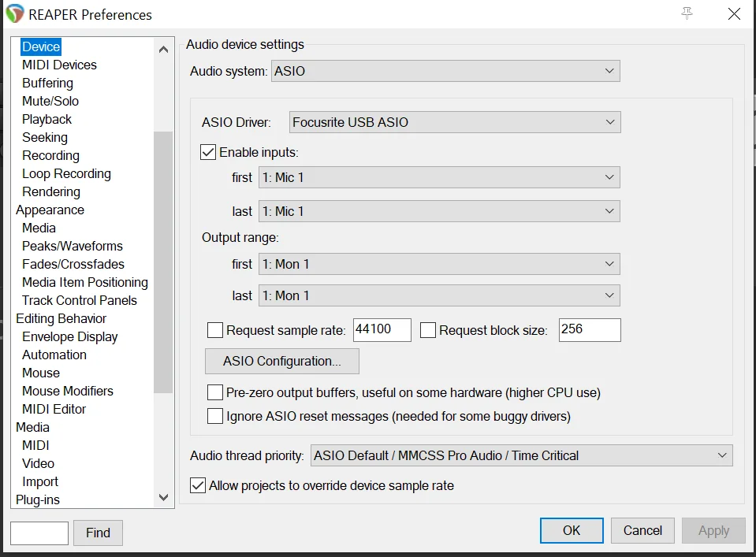Open the Audio system dropdown
This screenshot has width=756, height=557.
point(445,71)
